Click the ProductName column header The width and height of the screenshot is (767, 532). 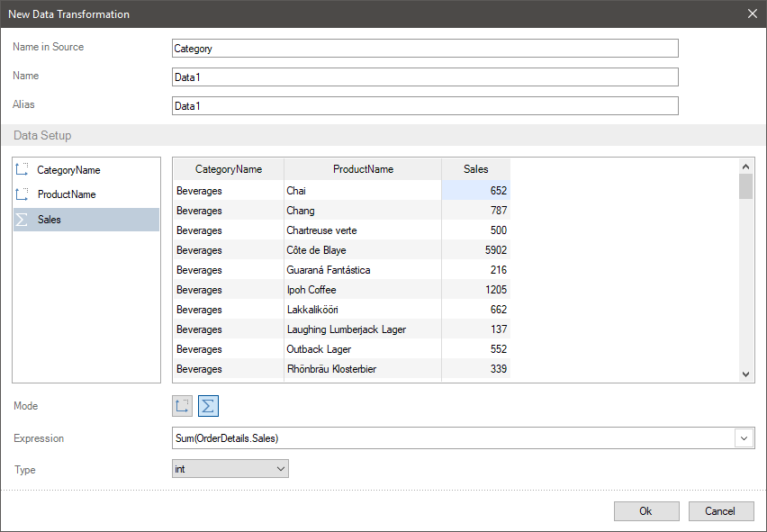coord(363,169)
